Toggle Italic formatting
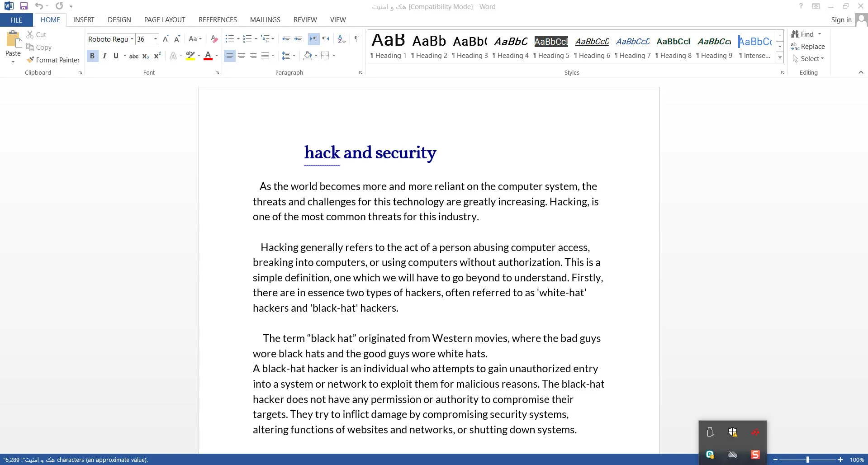 (x=104, y=56)
